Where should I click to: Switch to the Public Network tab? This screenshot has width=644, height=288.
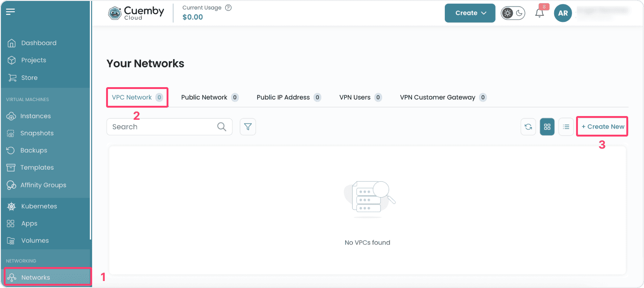(x=206, y=97)
